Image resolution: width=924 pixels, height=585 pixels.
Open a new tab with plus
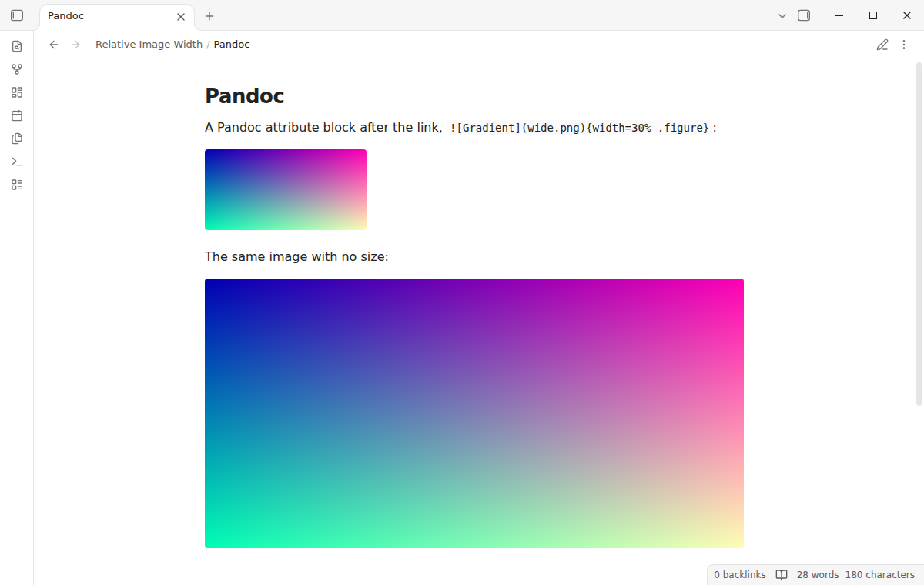click(x=209, y=15)
